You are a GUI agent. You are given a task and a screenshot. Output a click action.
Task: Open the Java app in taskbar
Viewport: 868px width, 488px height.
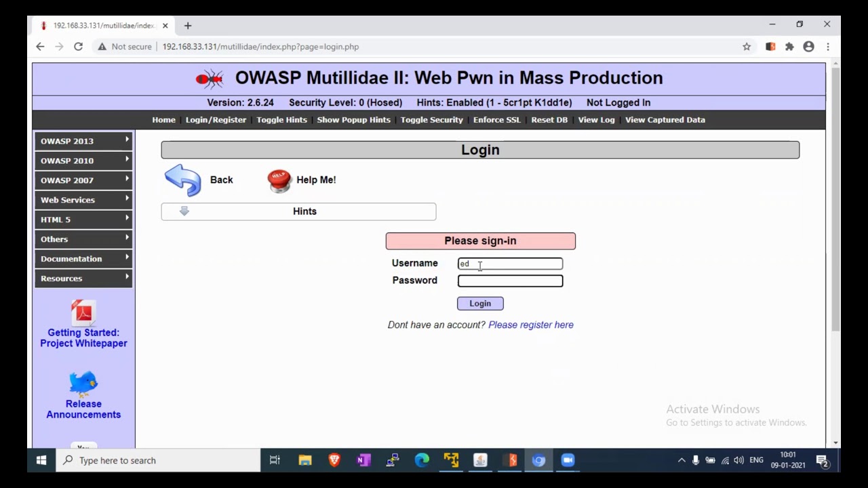point(480,460)
